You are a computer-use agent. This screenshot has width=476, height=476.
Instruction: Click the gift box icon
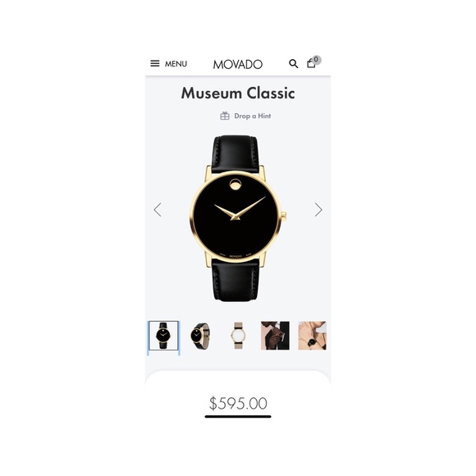(225, 116)
